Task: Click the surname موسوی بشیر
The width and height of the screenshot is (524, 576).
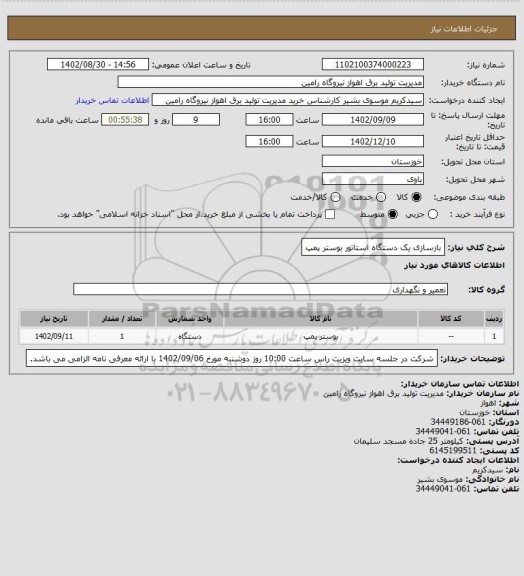Action: tap(440, 479)
